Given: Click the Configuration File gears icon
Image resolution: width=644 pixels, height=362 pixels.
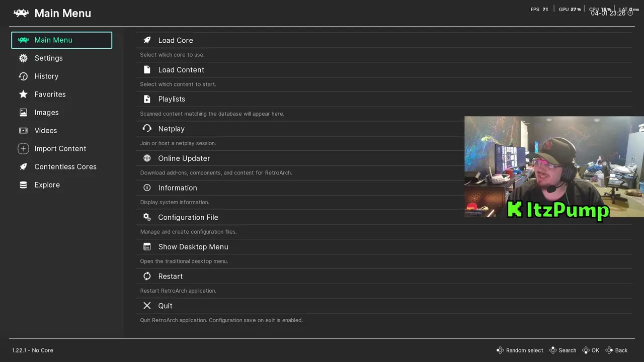Looking at the screenshot, I should tap(147, 217).
